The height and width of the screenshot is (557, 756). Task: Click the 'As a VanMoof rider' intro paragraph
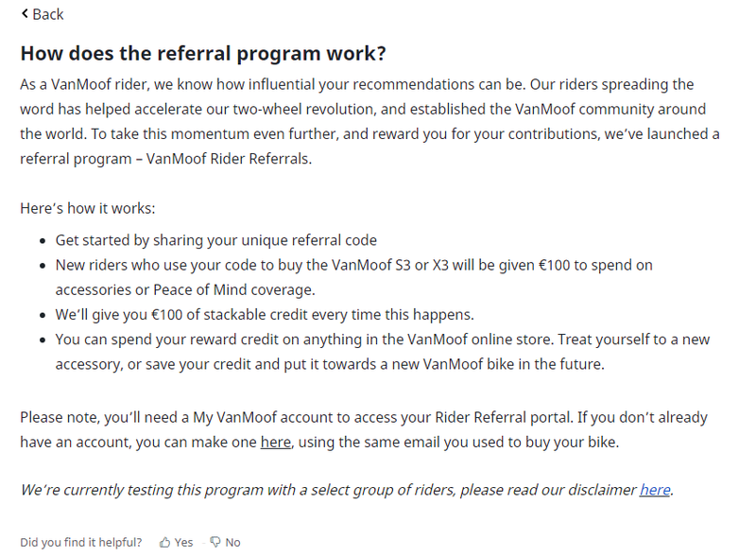pos(369,122)
